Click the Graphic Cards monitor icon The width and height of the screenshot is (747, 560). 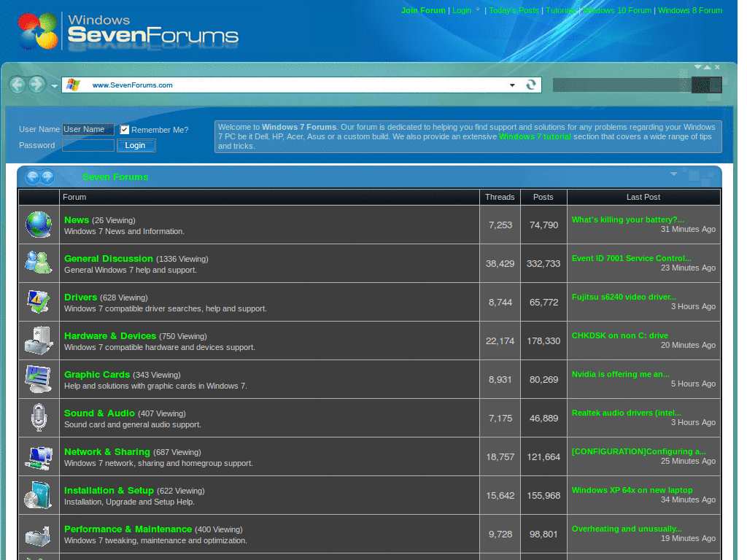[39, 378]
